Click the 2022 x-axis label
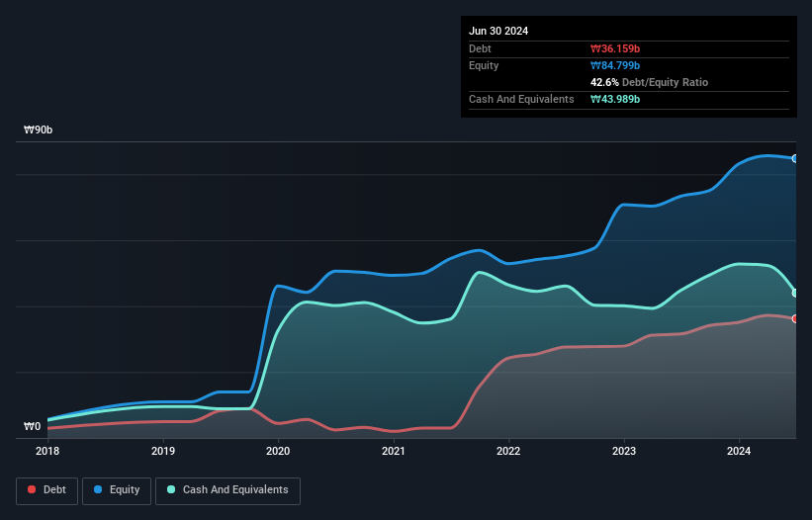This screenshot has height=520, width=812. [508, 451]
